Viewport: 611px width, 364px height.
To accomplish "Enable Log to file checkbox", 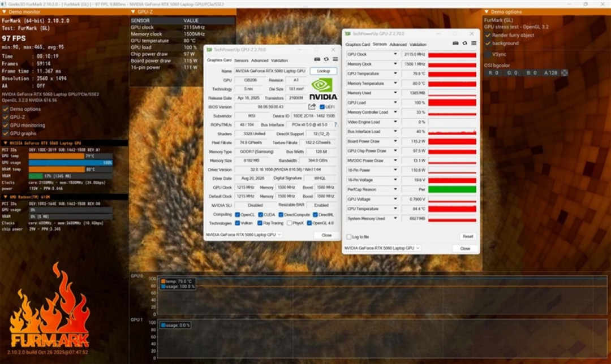I will [349, 237].
